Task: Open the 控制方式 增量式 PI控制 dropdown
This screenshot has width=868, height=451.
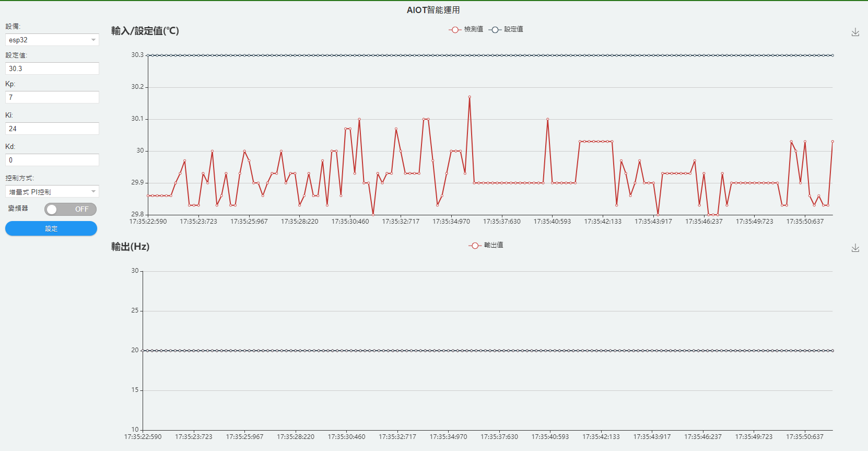Action: 52,192
